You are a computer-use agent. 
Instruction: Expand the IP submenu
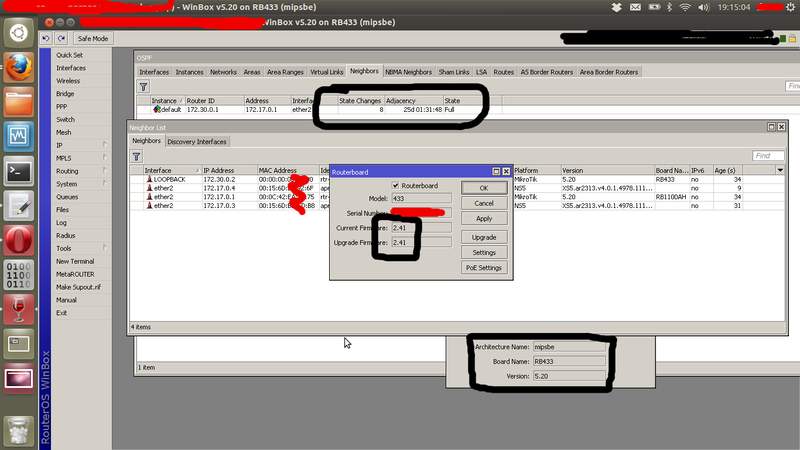pos(105,145)
